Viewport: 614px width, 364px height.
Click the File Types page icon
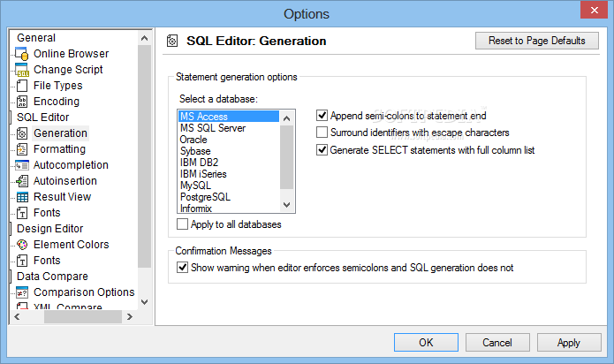click(x=22, y=86)
